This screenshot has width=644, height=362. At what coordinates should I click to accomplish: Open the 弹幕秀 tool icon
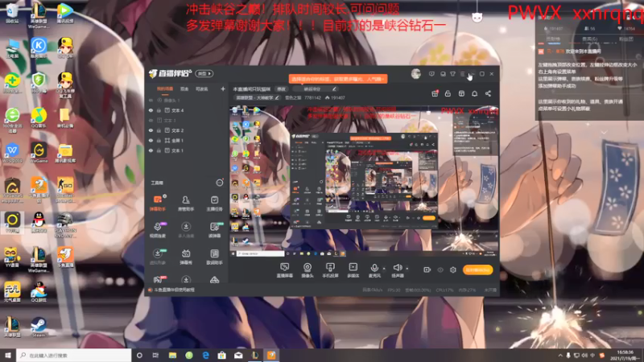pyautogui.click(x=186, y=257)
